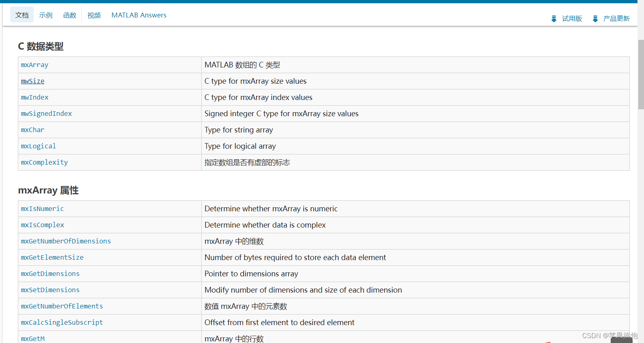The height and width of the screenshot is (343, 644).
Task: Click description '数值 mxArray 中的元素数'
Action: point(246,306)
